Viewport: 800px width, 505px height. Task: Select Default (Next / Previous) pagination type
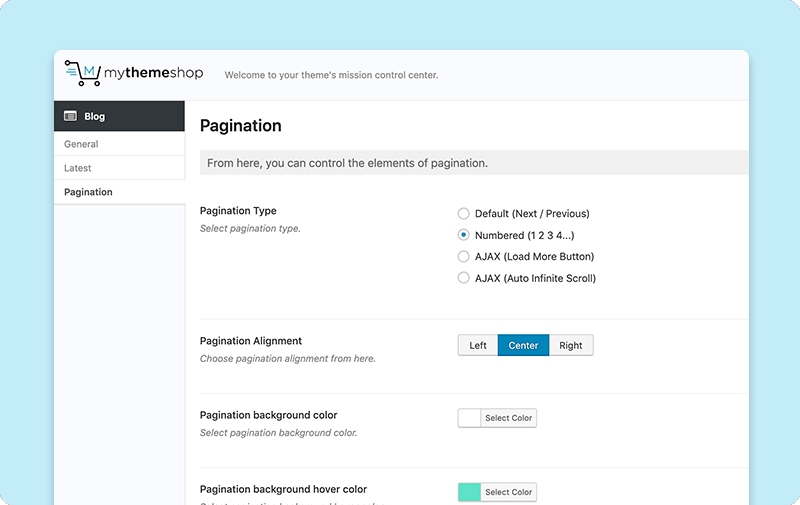point(463,213)
